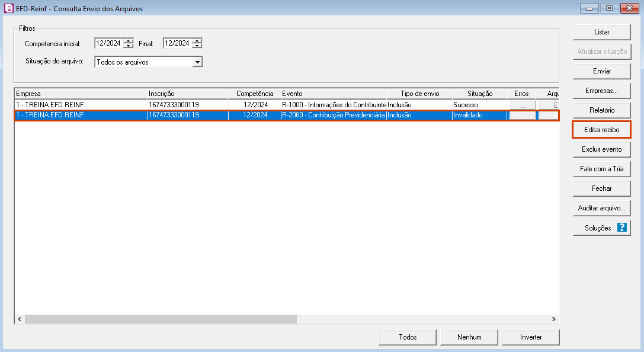Click scrollbar right arrow in the grid

coord(553,319)
